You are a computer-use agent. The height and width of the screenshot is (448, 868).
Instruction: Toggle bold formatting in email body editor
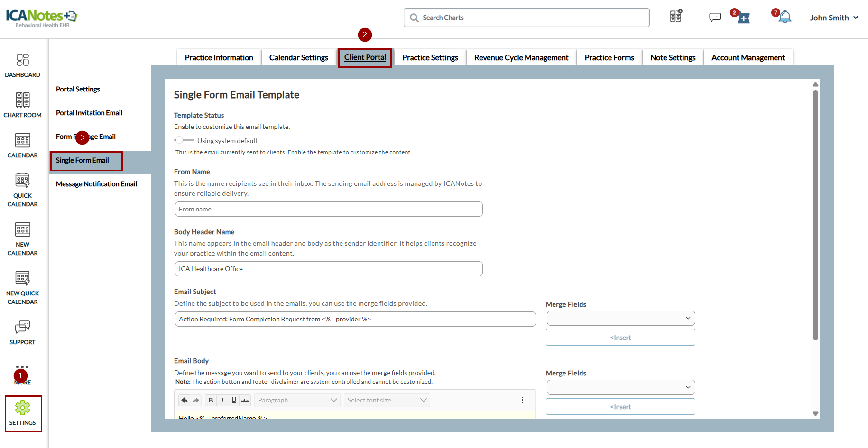tap(211, 400)
